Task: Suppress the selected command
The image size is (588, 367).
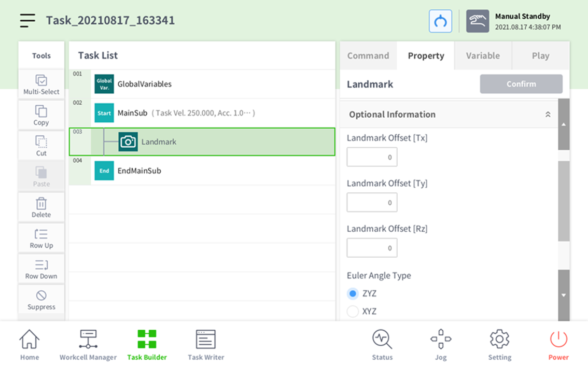Action: (x=41, y=296)
